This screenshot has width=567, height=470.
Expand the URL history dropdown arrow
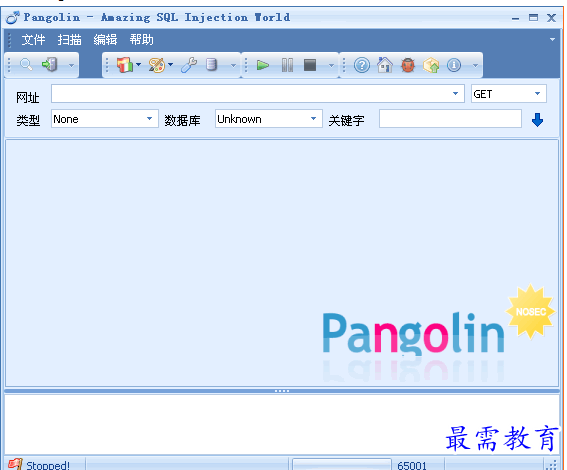pos(456,94)
